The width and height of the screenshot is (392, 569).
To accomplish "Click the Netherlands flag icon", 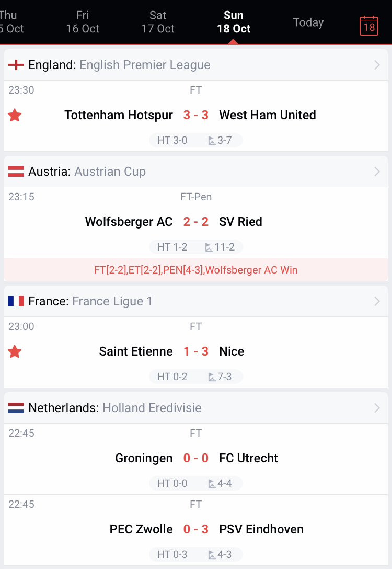I will point(16,408).
